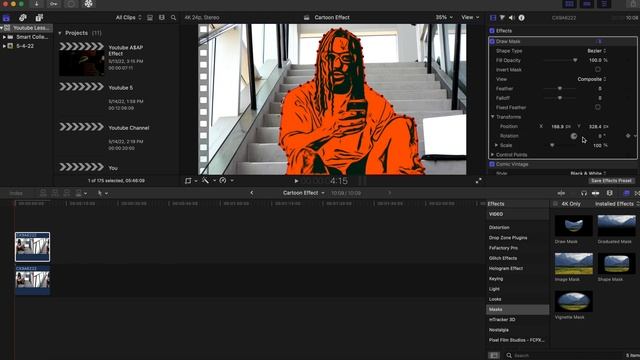640x360 pixels.
Task: Open the Photos and Audio sidebar icon
Action: click(23, 18)
